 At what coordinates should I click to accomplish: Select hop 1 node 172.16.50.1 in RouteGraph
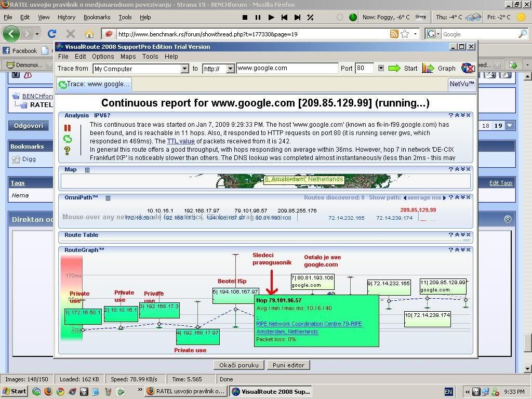tap(83, 316)
